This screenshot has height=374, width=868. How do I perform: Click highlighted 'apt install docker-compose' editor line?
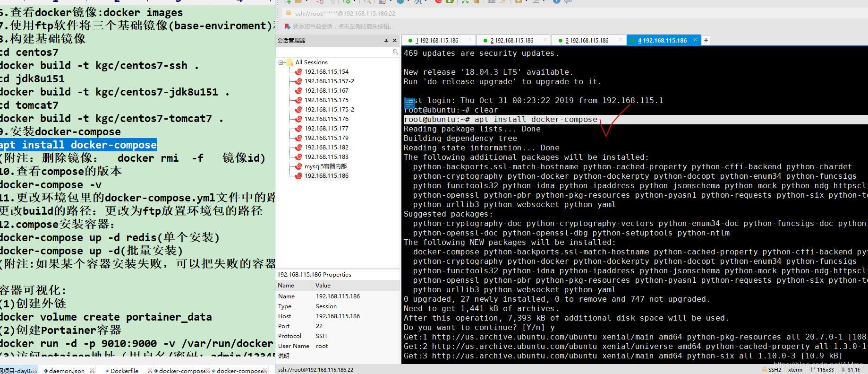coord(78,145)
